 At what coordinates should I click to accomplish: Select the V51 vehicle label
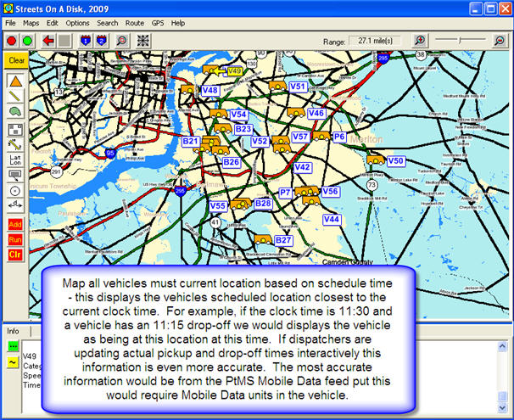[298, 87]
